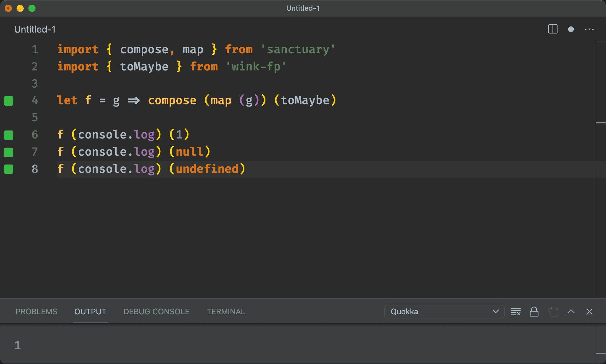Open the Quokka output channel dropdown
The width and height of the screenshot is (606, 364).
coord(444,312)
